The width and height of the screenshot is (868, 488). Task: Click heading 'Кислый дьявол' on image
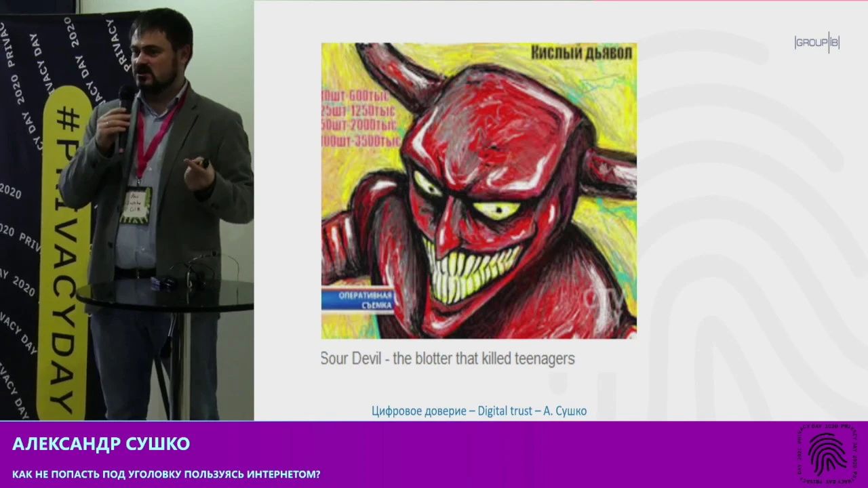tap(581, 53)
